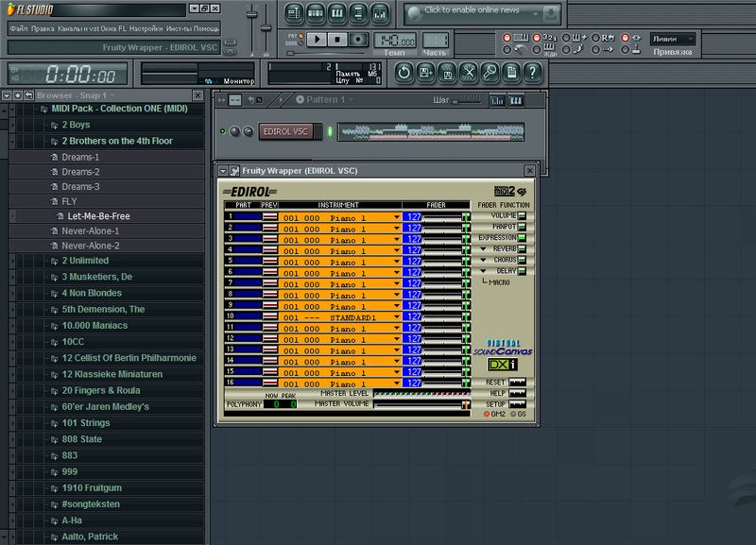Viewport: 756px width, 545px height.
Task: Enable the VOLUME fader function
Action: 522,216
